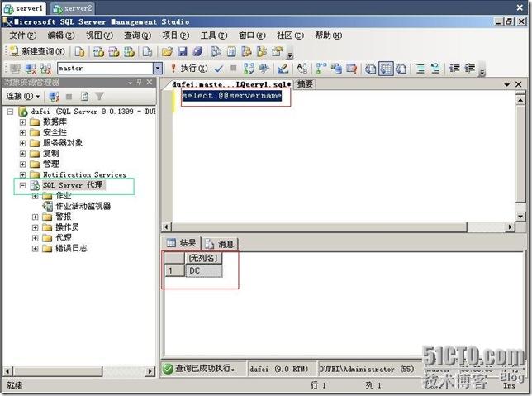
Task: Analyze query in Database Engine Tuning Advisor
Action: pos(264,69)
